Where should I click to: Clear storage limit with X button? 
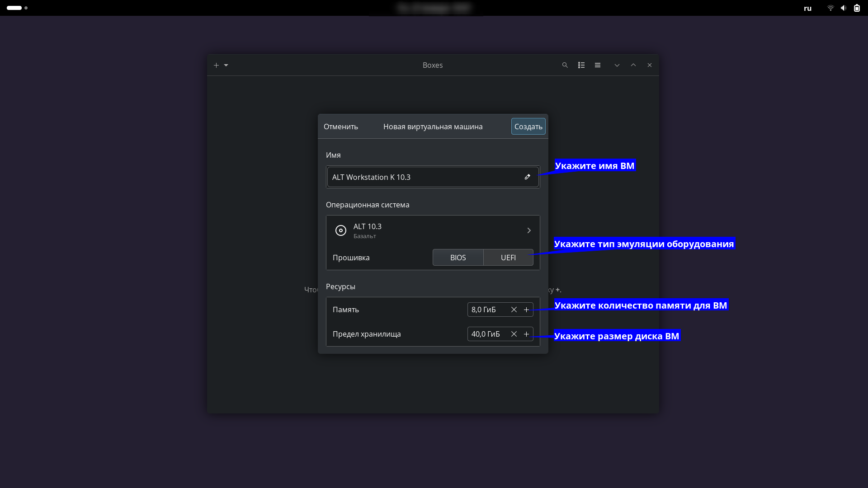coord(513,333)
